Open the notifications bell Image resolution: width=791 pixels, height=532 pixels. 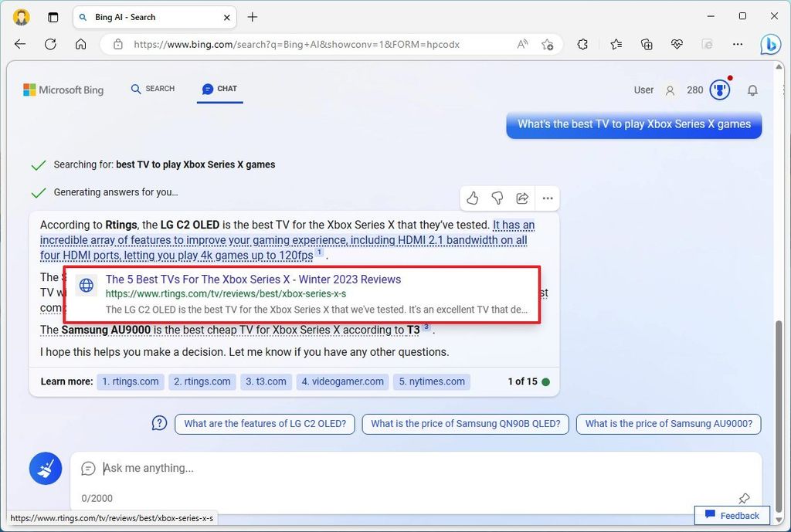pos(753,90)
